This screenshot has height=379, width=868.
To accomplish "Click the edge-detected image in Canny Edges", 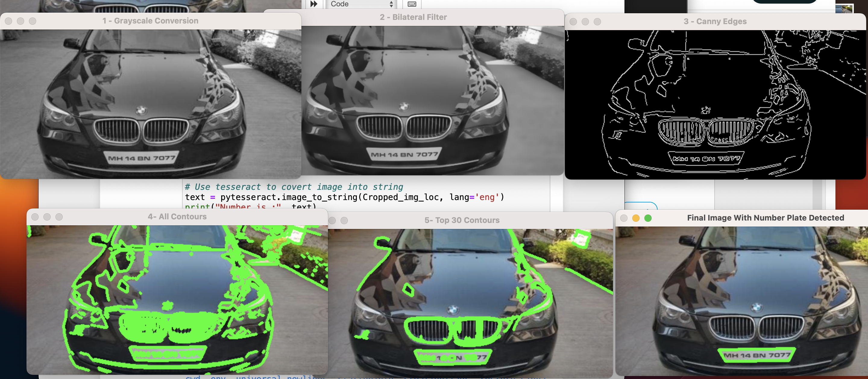I will point(715,105).
